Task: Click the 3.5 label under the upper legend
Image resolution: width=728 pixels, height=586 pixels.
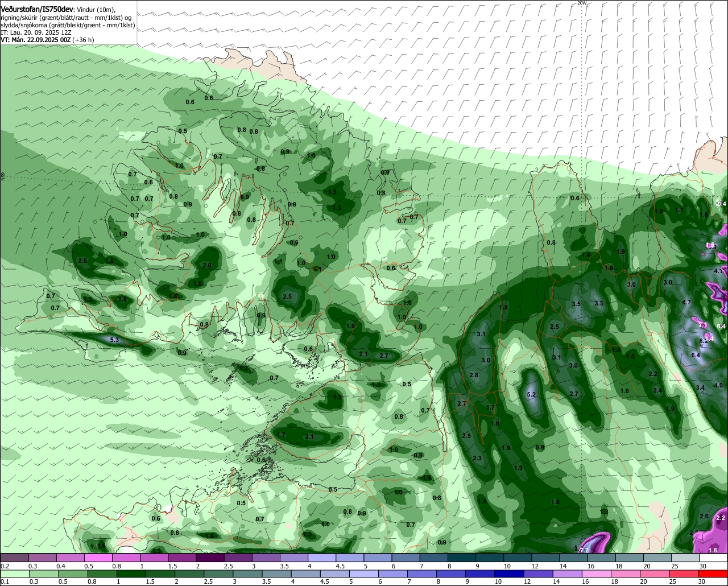Action: pos(284,566)
